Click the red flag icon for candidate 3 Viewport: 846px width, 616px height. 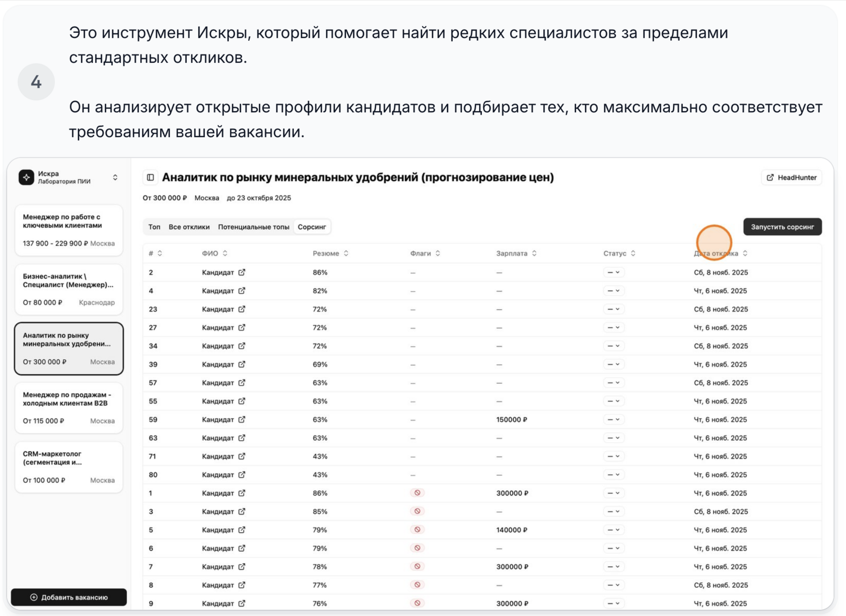417,511
